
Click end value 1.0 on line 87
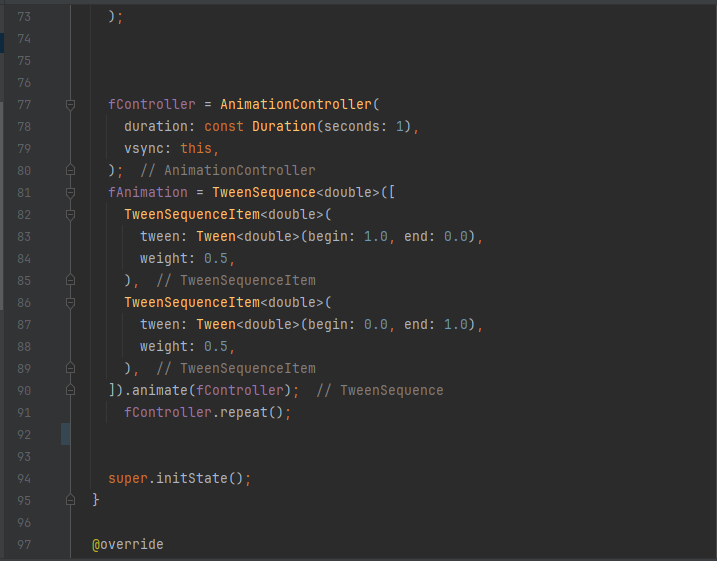pyautogui.click(x=455, y=325)
